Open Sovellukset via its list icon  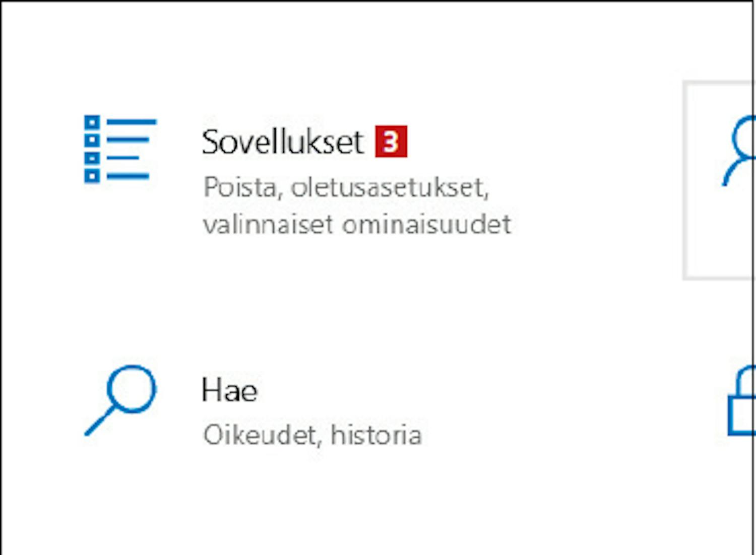click(x=120, y=150)
